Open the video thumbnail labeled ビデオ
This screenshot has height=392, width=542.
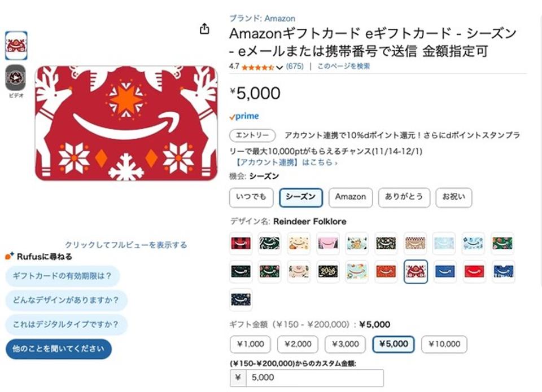tap(15, 78)
